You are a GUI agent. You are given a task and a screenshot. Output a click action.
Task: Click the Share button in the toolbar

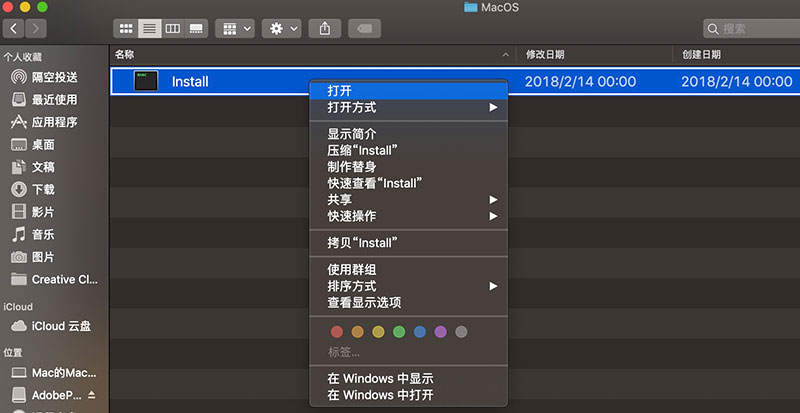coord(324,28)
